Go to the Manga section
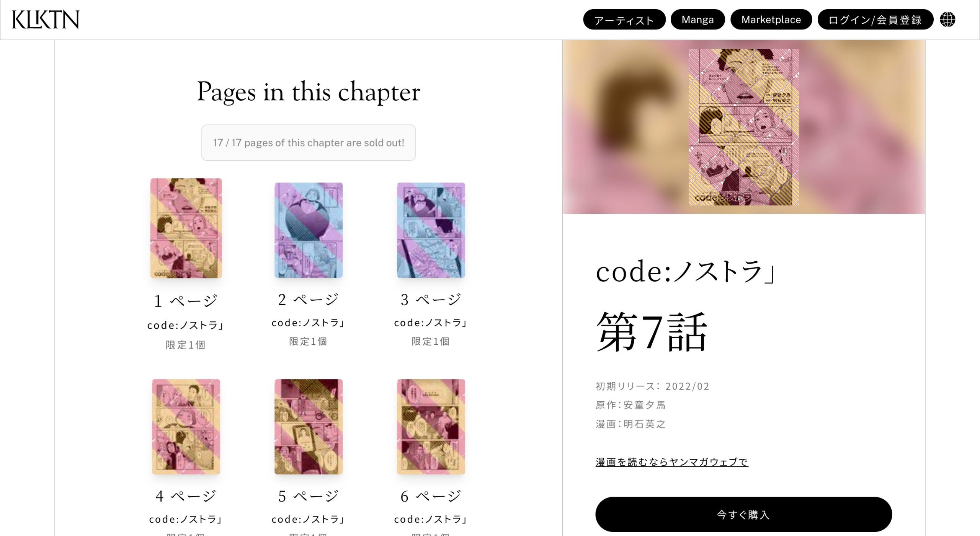The image size is (980, 536). point(697,20)
